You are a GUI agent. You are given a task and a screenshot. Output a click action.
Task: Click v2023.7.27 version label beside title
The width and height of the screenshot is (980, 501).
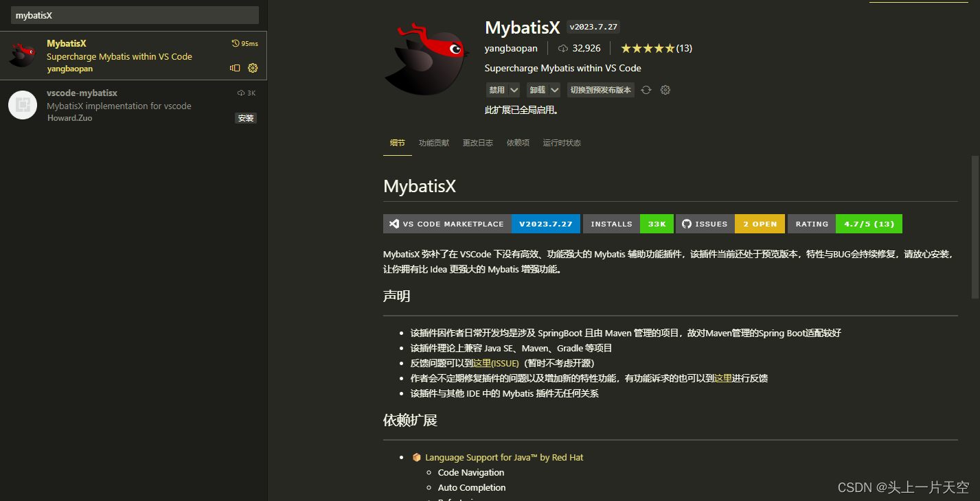coord(593,27)
